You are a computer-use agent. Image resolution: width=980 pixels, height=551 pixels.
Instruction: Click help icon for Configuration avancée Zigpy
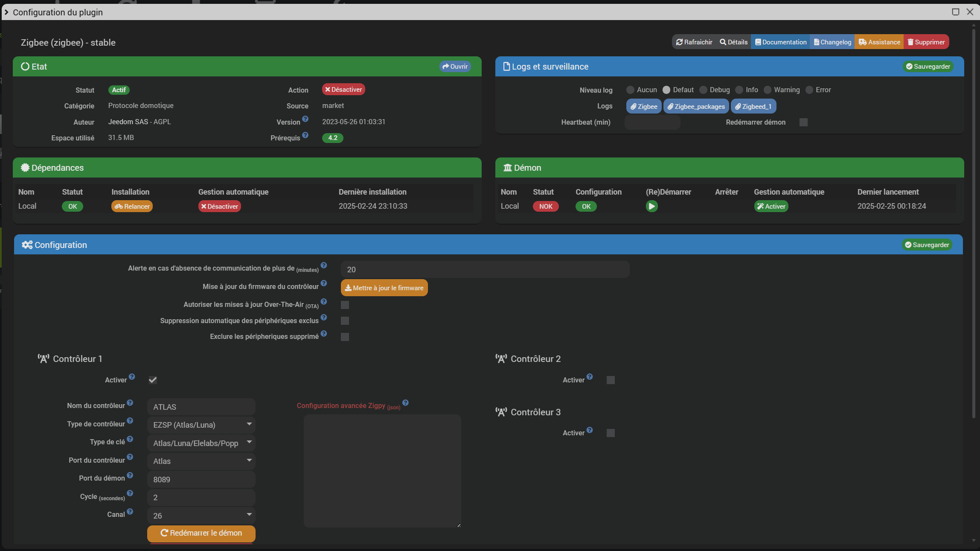[405, 402]
